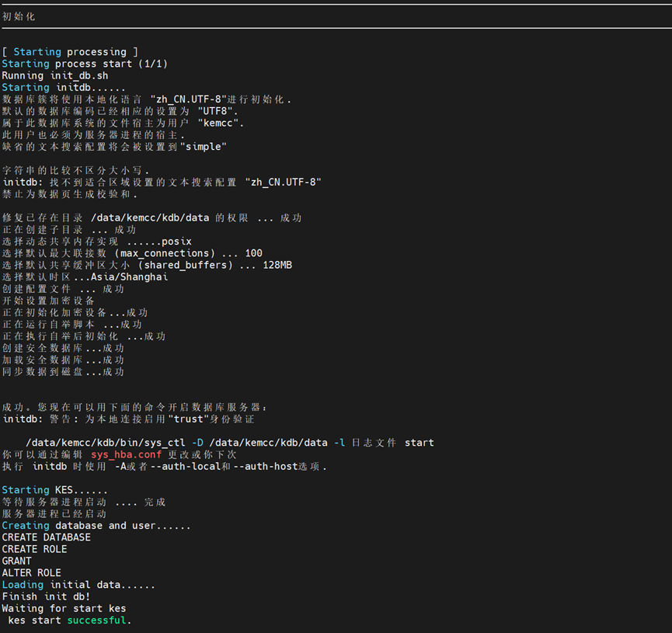Screen dimensions: 672x633
Task: Click the "ALTER ROLE" output line
Action: pos(32,573)
